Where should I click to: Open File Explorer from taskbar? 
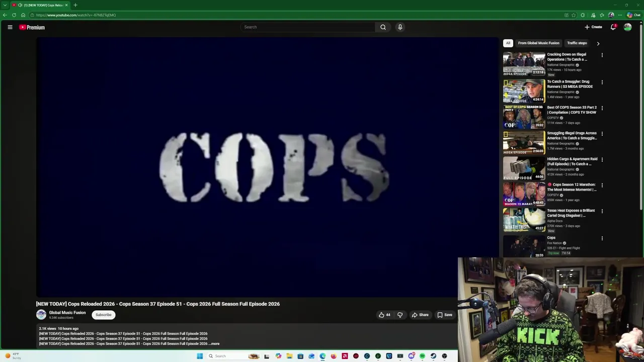[289, 356]
